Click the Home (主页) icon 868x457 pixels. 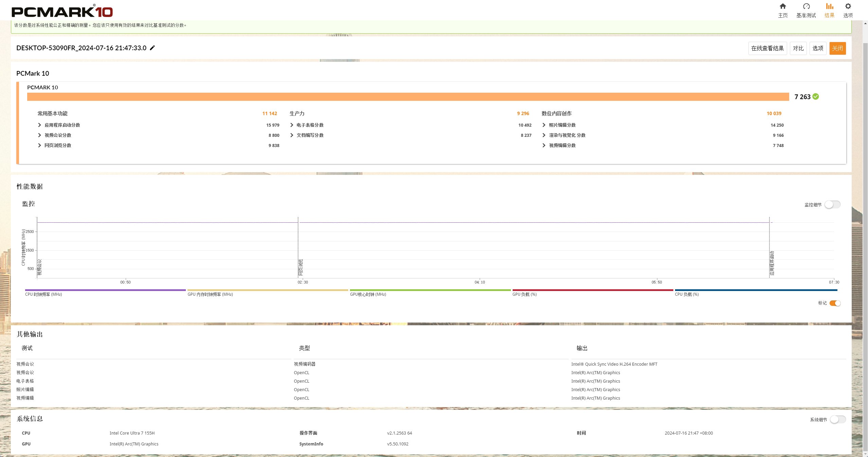(783, 6)
